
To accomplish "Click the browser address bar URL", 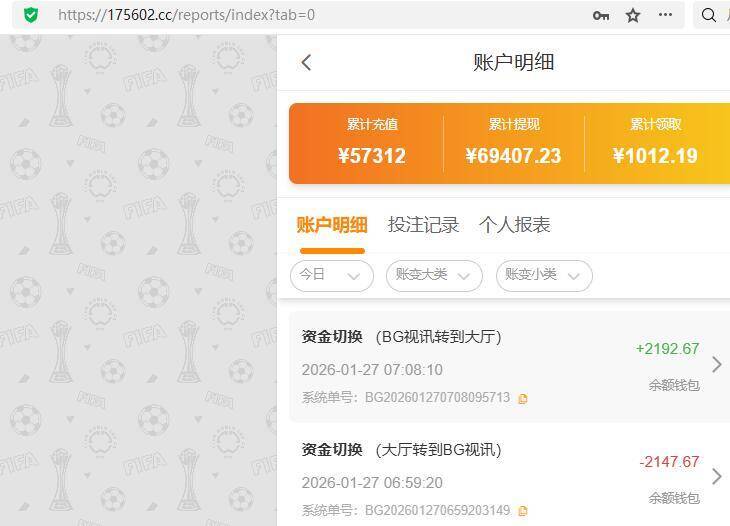I will click(186, 15).
